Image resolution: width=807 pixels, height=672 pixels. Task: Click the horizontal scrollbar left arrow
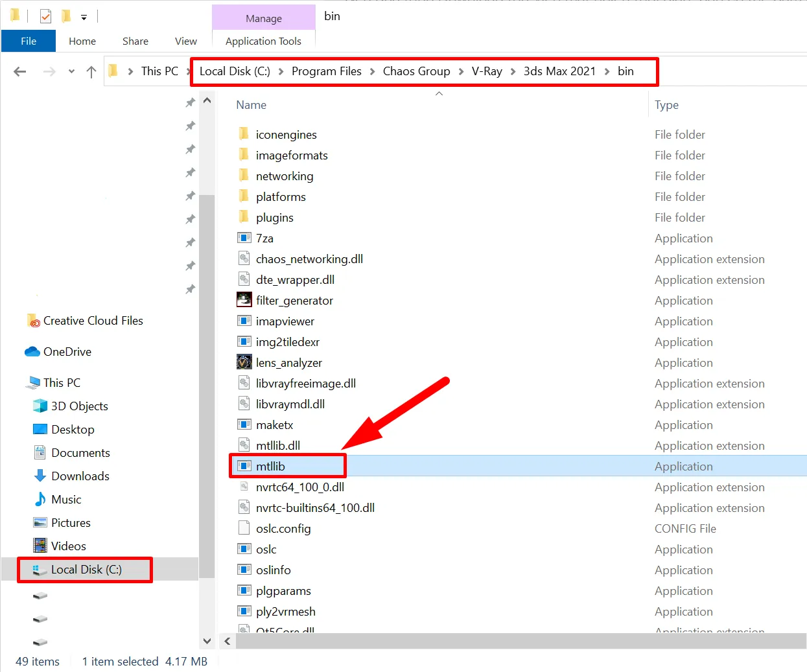(x=228, y=641)
